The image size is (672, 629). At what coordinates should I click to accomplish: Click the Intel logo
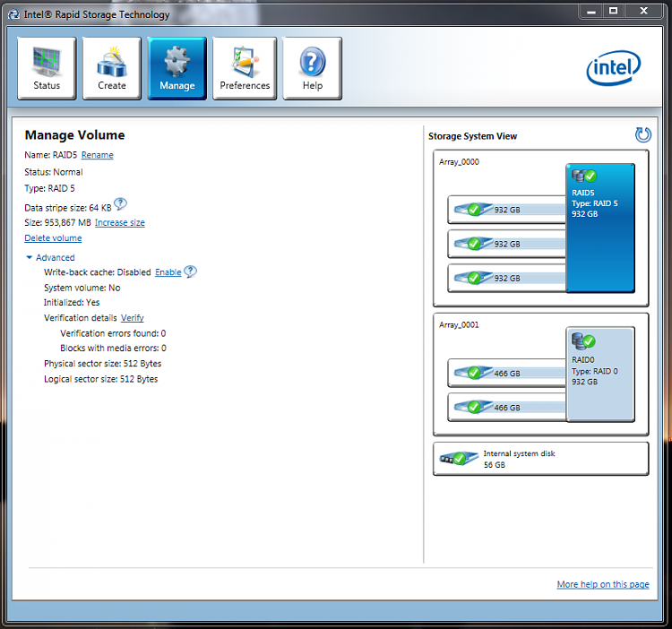tap(613, 68)
